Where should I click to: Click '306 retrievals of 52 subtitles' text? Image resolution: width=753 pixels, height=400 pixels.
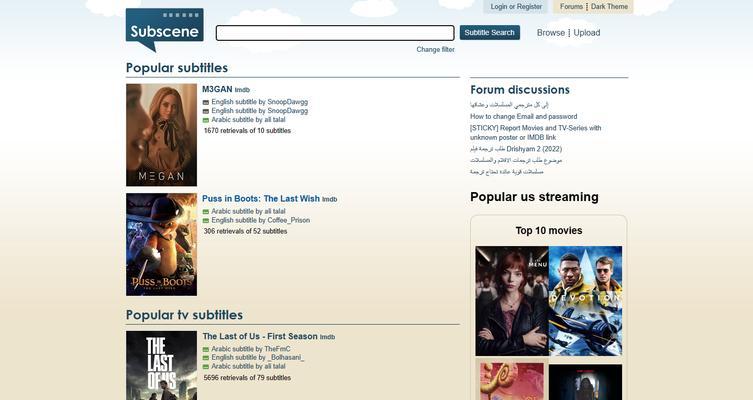[245, 231]
